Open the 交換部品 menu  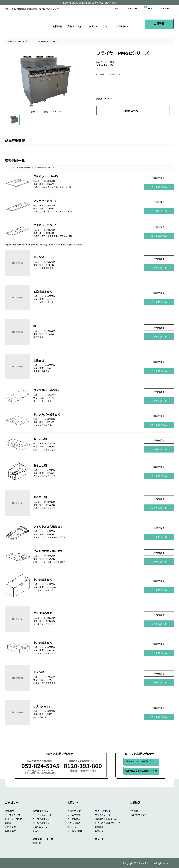pos(57,26)
